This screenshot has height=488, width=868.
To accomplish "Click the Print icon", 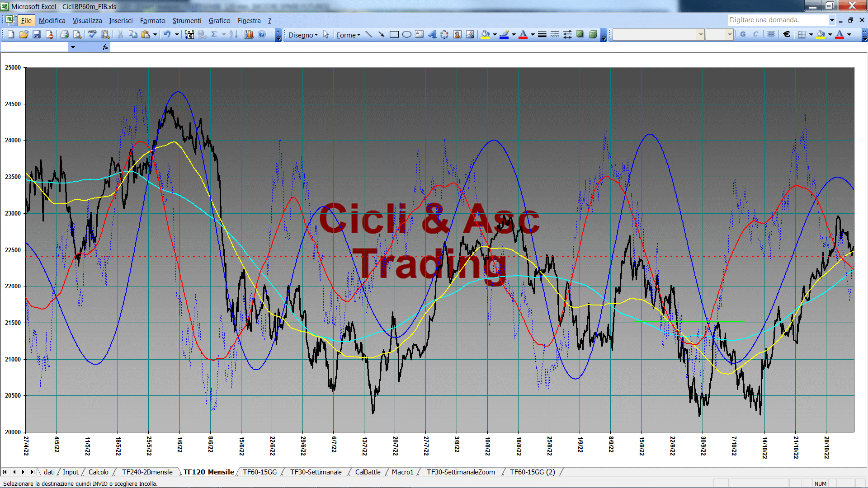I will (64, 35).
